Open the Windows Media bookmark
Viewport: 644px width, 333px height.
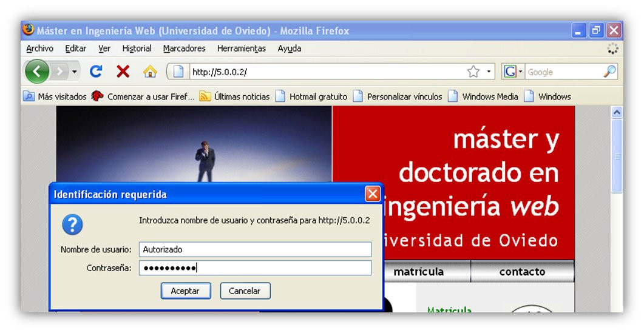[483, 96]
